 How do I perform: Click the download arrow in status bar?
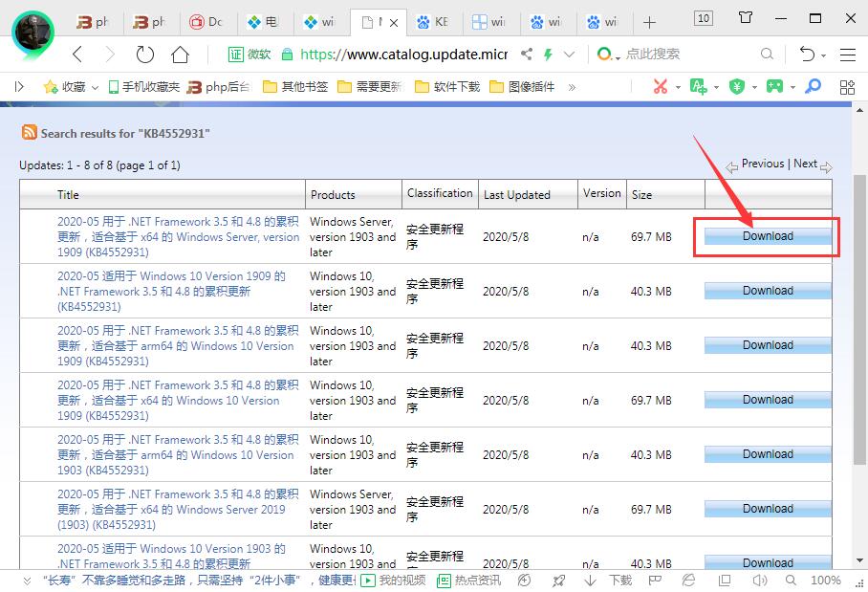coord(590,580)
